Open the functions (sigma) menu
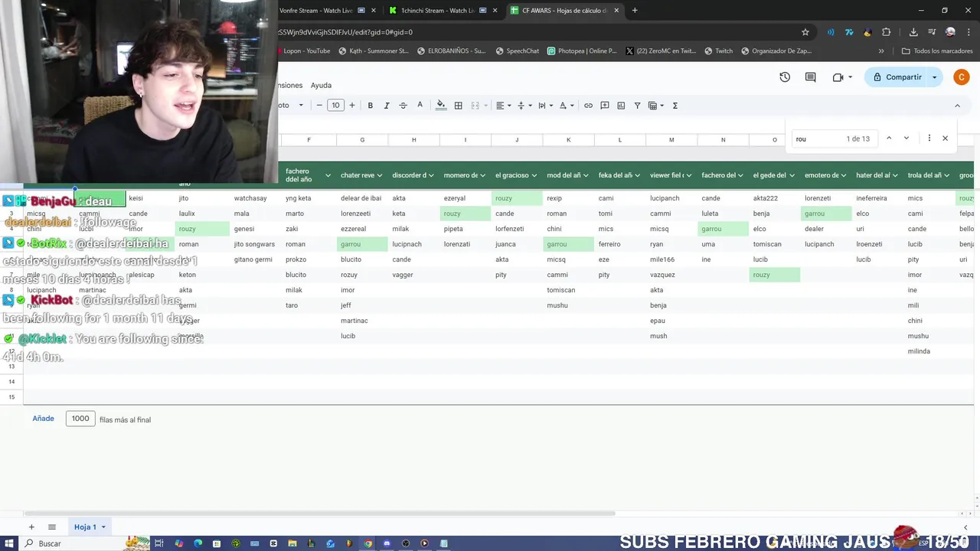 pos(675,106)
